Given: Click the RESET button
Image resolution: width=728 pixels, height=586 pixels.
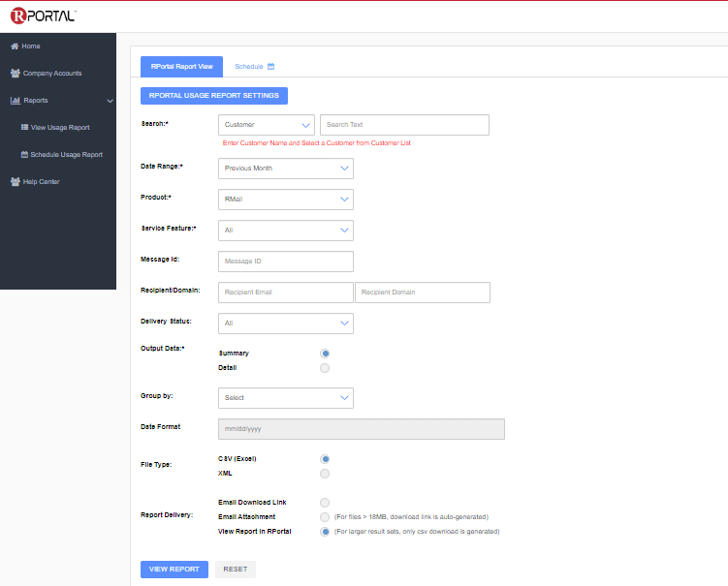Looking at the screenshot, I should (x=236, y=570).
